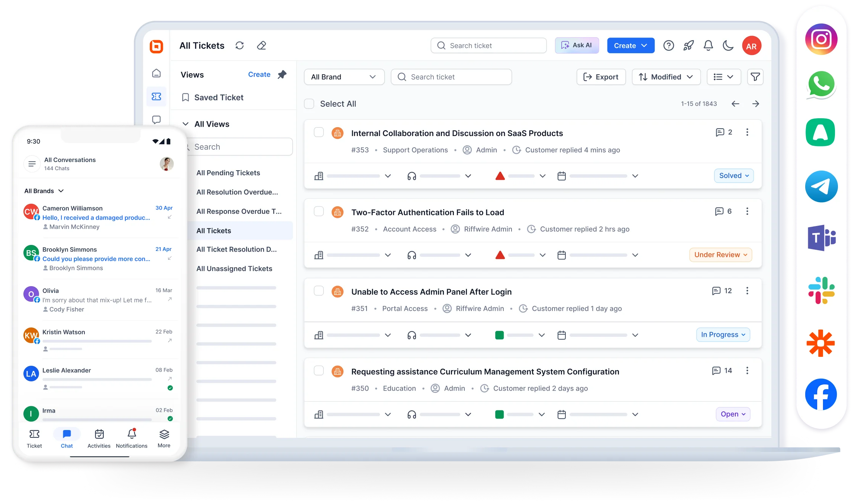Image resolution: width=858 pixels, height=504 pixels.
Task: Click the WhatsApp channel icon
Action: click(x=821, y=85)
